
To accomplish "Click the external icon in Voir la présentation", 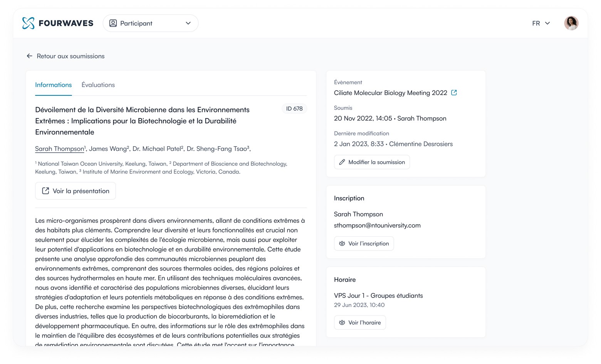I will click(x=45, y=191).
